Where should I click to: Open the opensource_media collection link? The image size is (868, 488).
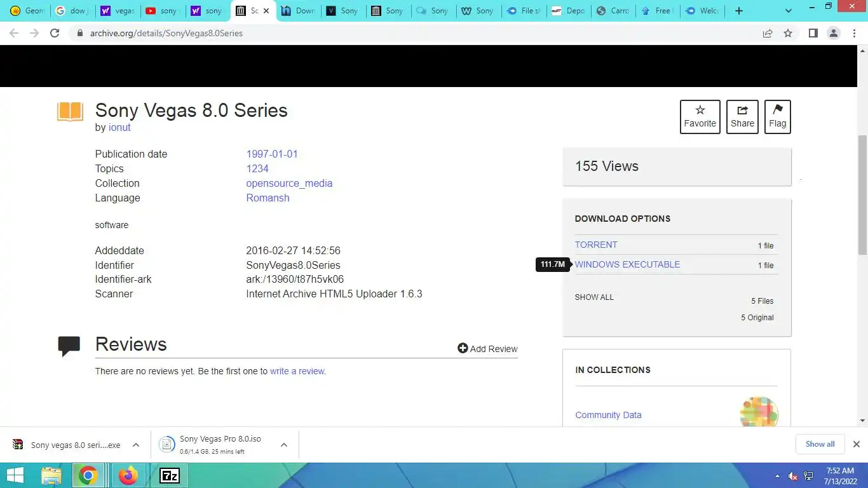click(x=289, y=183)
